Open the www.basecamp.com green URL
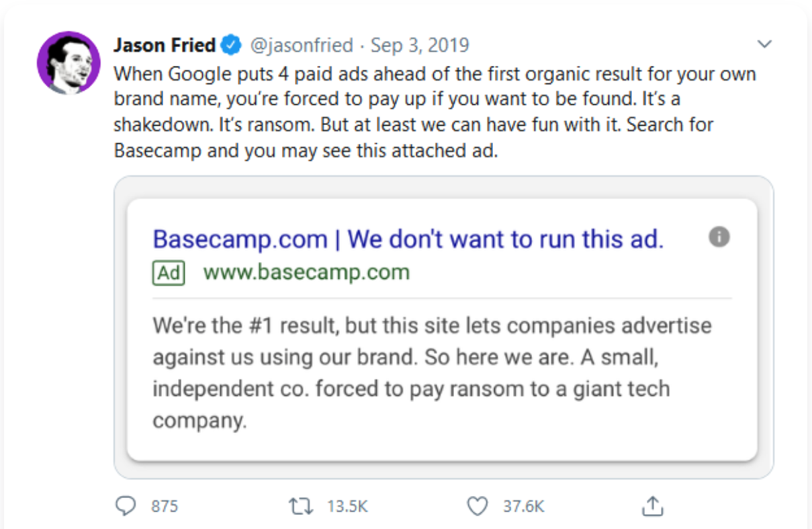The width and height of the screenshot is (812, 529). click(x=306, y=273)
